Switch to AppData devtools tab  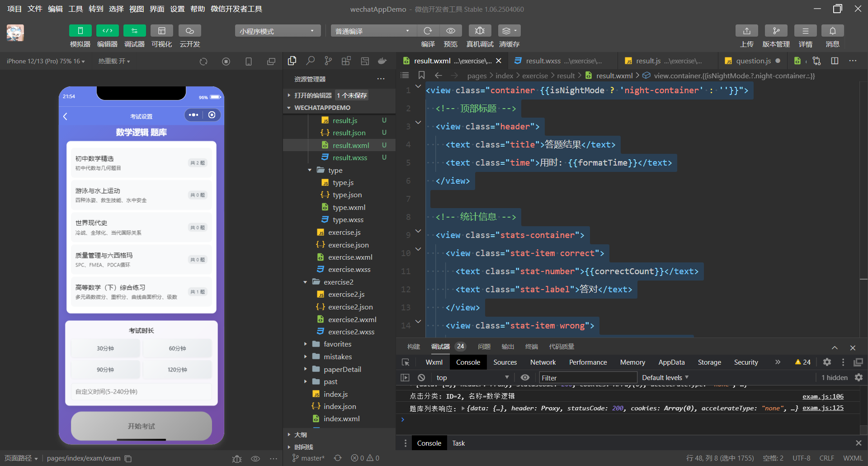pos(671,362)
